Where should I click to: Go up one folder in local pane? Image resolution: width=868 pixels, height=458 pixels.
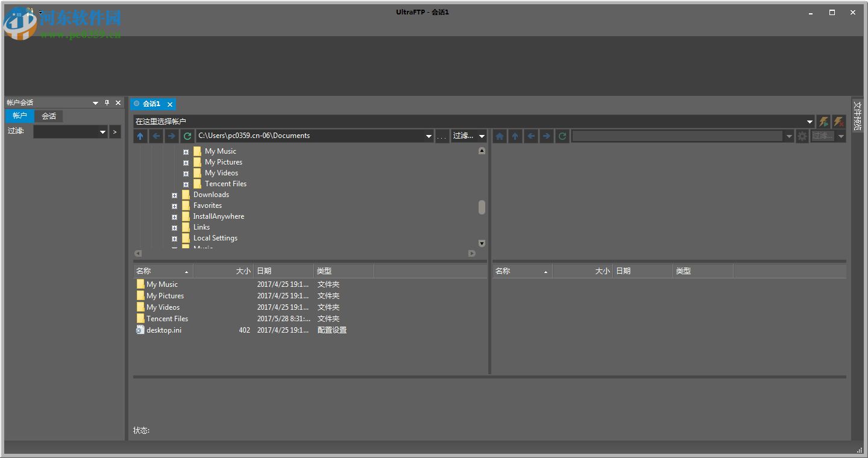(x=140, y=136)
